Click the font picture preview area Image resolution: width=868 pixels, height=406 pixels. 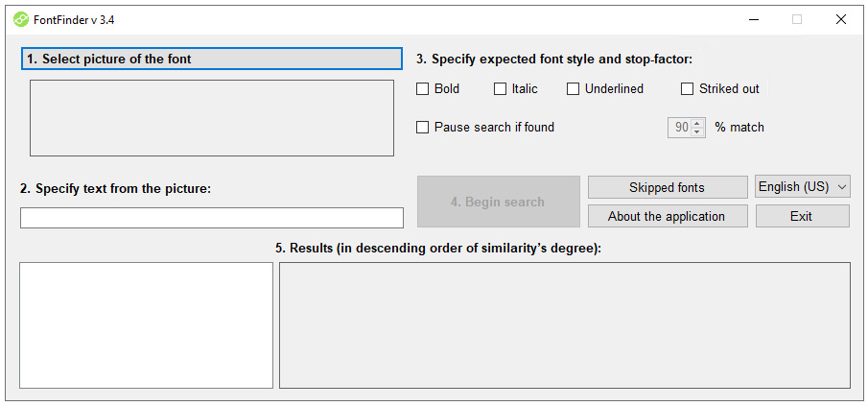point(212,118)
